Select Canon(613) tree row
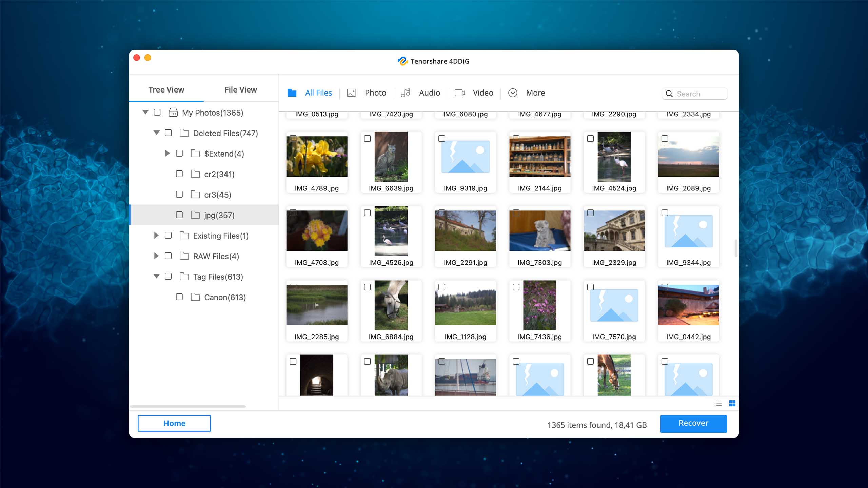The width and height of the screenshot is (868, 488). [204, 297]
